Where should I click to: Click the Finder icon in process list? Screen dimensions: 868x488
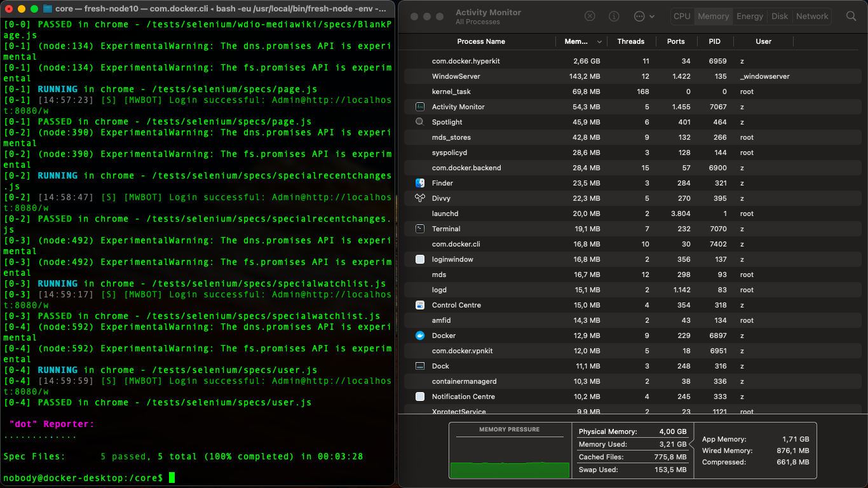pos(419,183)
